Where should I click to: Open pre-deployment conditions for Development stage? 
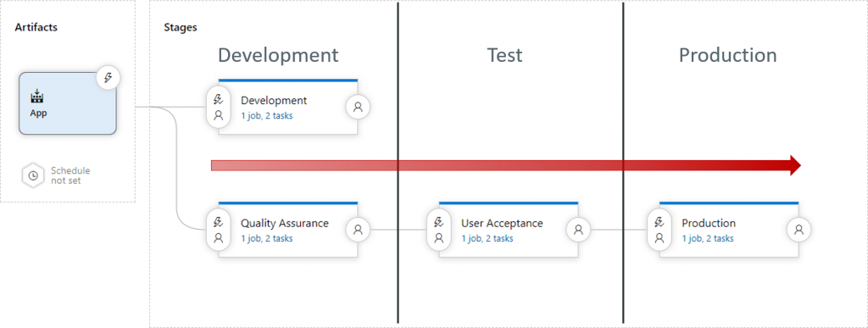pyautogui.click(x=219, y=108)
